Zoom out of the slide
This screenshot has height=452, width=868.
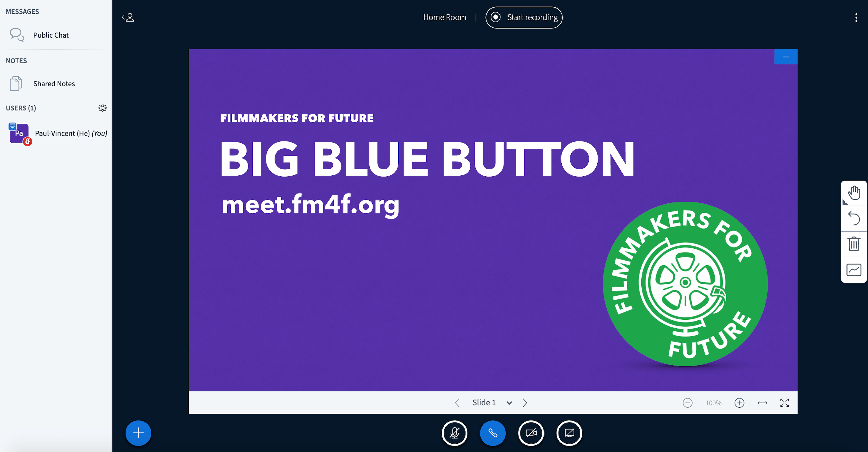click(x=688, y=403)
